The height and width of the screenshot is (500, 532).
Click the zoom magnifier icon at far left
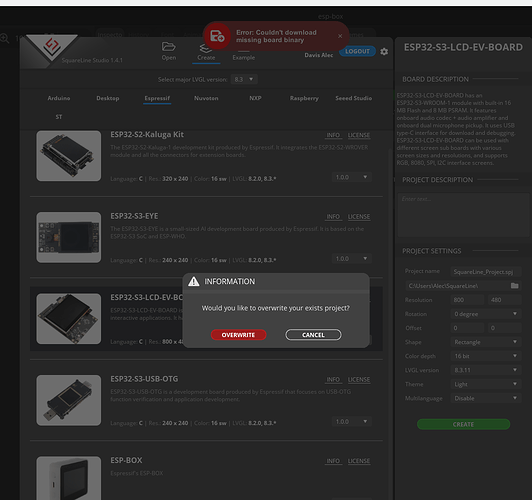click(5, 38)
